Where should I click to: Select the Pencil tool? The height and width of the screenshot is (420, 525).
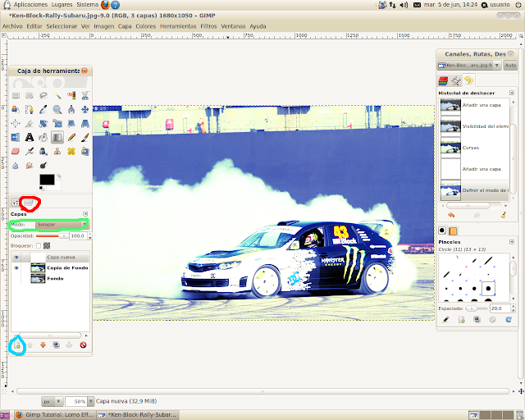71,137
